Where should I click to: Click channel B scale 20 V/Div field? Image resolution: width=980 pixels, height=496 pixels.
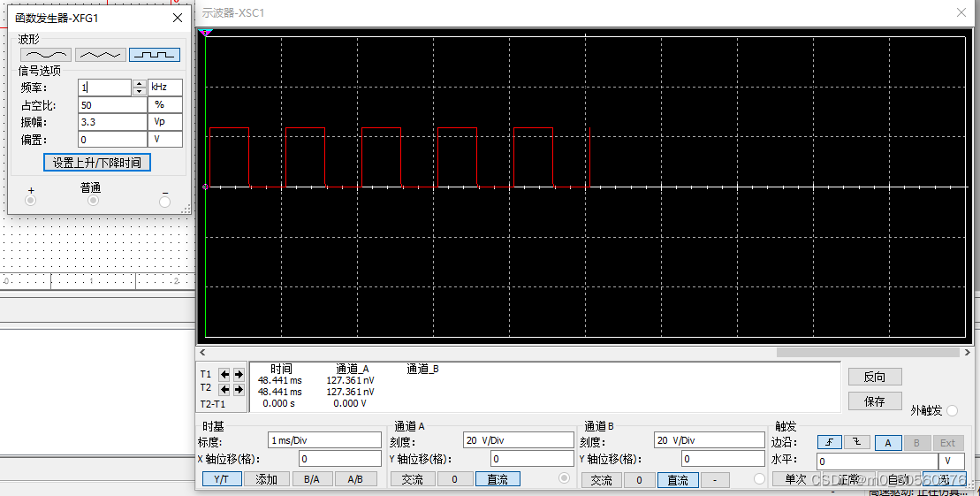(710, 440)
